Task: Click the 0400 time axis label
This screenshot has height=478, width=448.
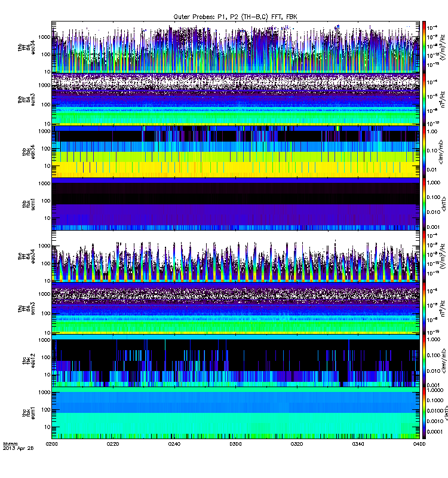Action: [419, 444]
